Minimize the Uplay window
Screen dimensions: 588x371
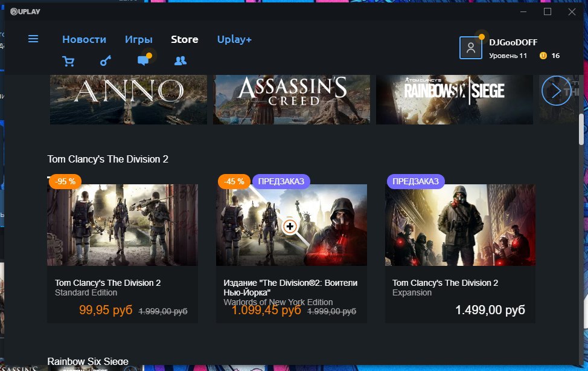point(523,11)
